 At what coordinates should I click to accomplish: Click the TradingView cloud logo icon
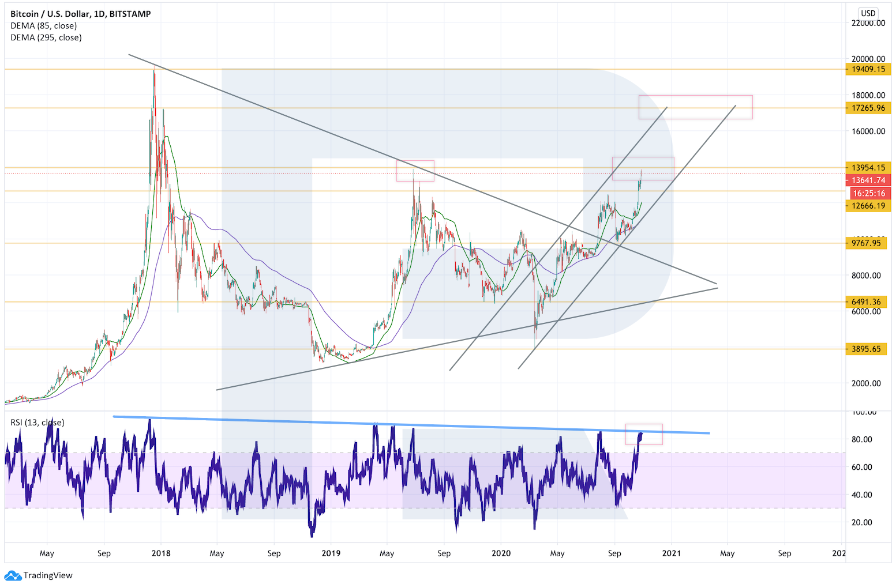point(13,575)
